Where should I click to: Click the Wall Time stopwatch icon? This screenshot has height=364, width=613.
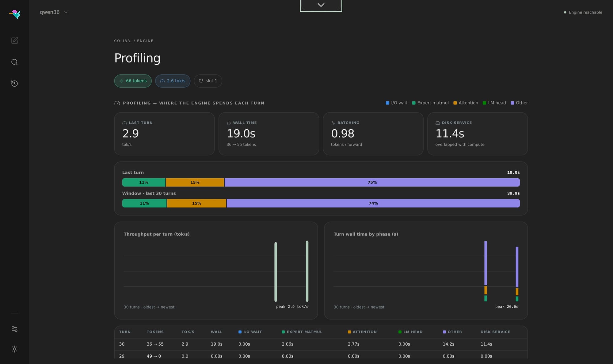coord(229,123)
